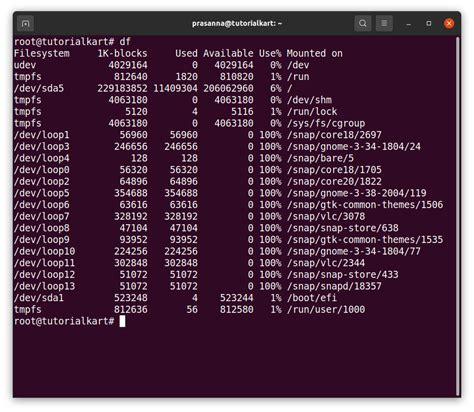Click the value 354688 in 1K-blocks column
Screen dimensions: 474x412
coord(131,193)
